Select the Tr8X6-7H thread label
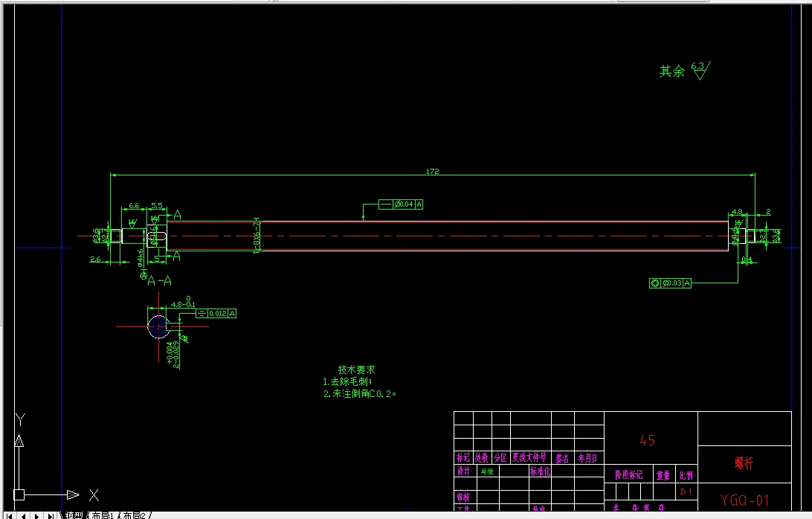The height and width of the screenshot is (519, 812). point(257,236)
